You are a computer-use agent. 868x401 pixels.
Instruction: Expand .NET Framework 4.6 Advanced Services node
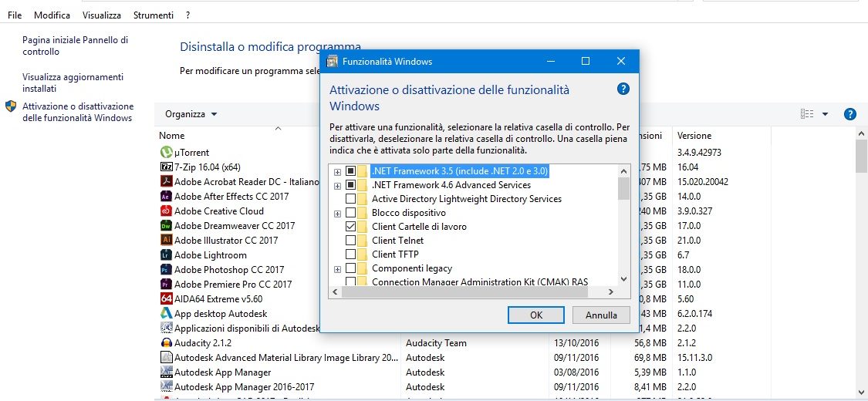(x=337, y=185)
